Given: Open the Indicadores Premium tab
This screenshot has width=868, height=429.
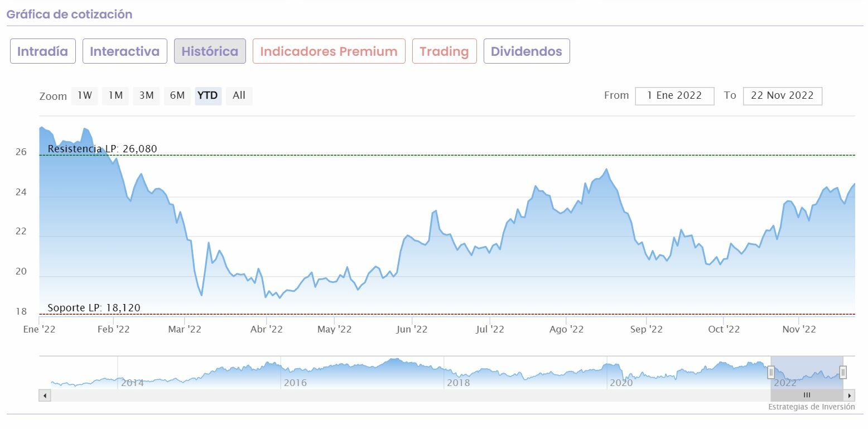Looking at the screenshot, I should [329, 51].
